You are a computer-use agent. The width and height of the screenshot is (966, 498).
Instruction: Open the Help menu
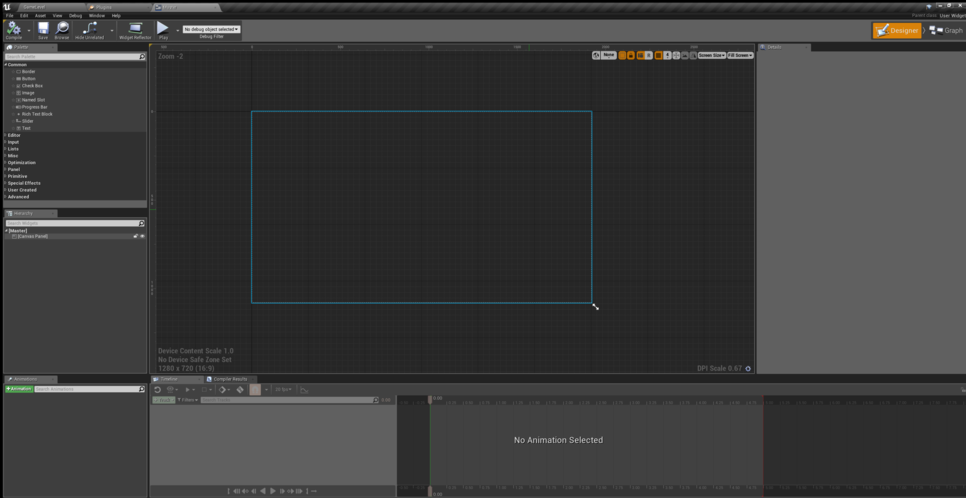tap(116, 15)
